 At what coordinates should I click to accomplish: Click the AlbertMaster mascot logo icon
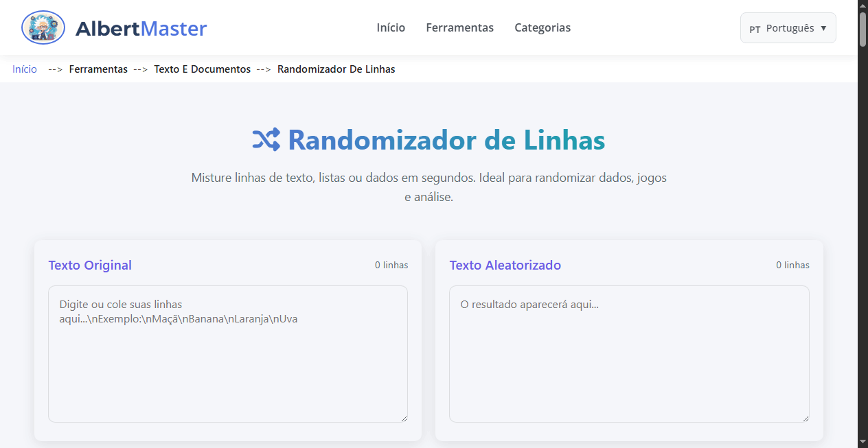43,27
